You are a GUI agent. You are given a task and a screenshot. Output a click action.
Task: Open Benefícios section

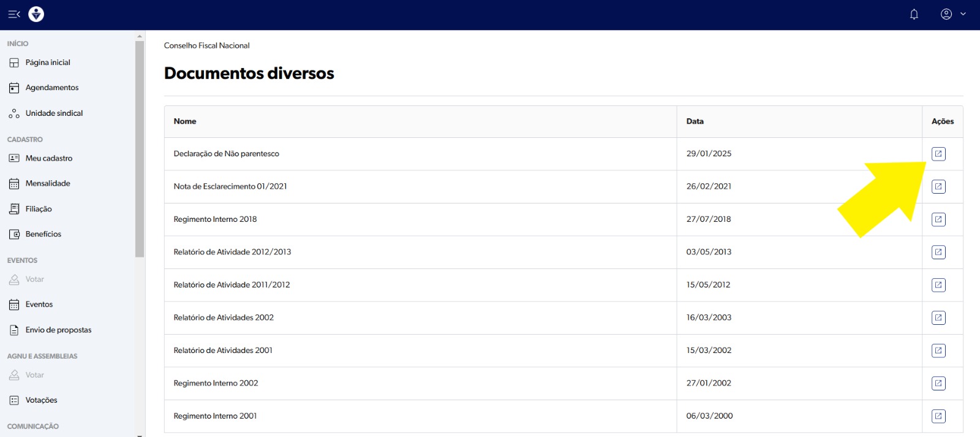43,234
